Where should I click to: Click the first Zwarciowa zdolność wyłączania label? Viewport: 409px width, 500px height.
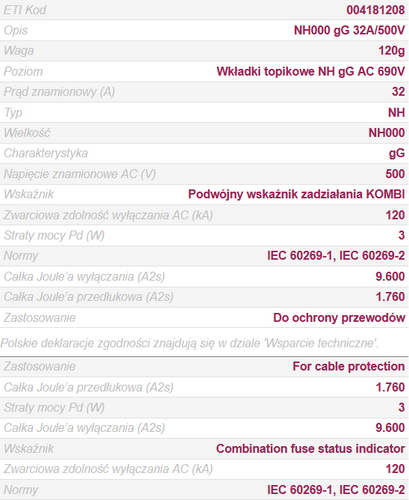(108, 215)
